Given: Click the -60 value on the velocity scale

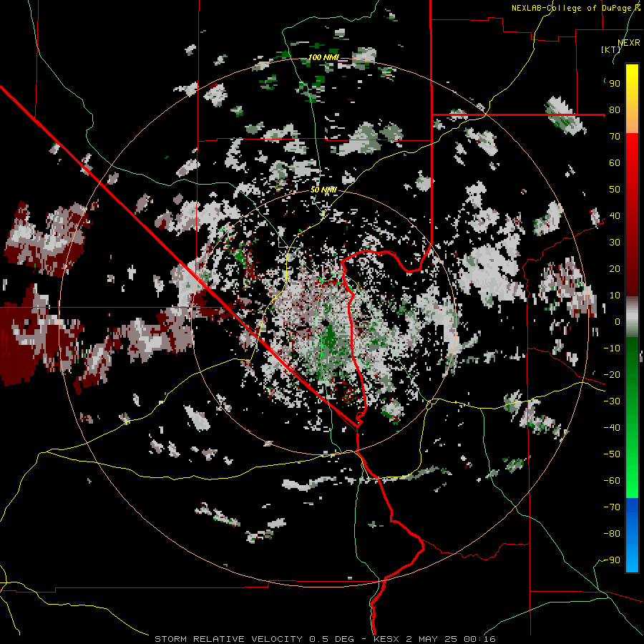Looking at the screenshot, I should coord(612,481).
